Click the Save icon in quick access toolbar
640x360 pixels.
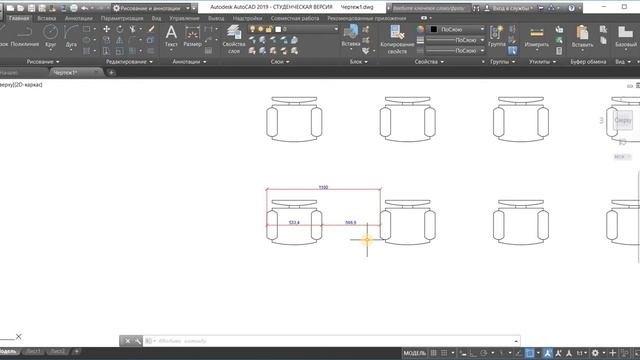click(31, 8)
